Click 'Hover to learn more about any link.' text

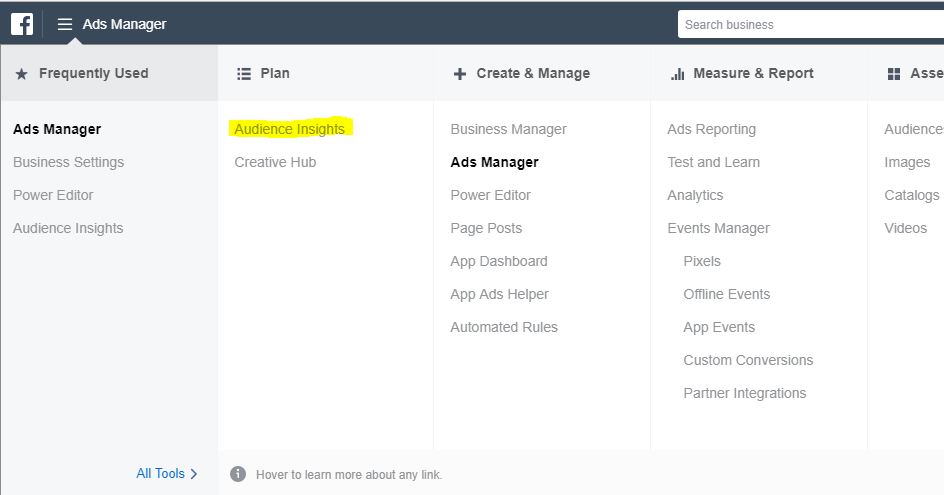coord(349,475)
